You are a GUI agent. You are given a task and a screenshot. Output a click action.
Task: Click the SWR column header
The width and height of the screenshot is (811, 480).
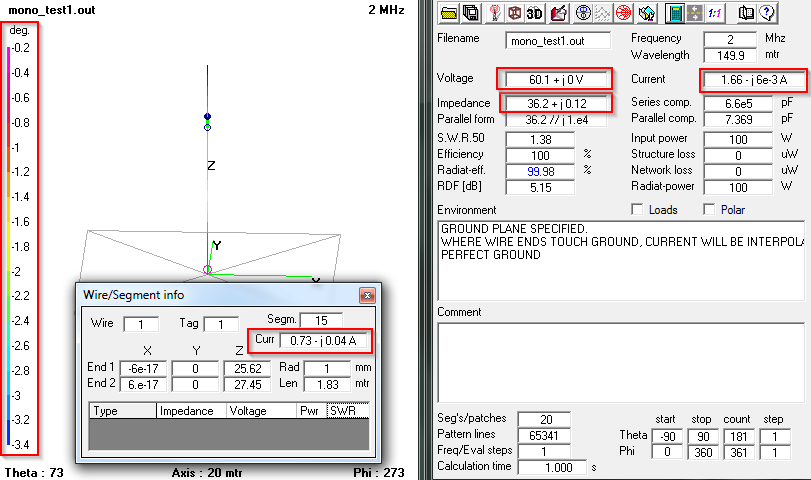[348, 411]
